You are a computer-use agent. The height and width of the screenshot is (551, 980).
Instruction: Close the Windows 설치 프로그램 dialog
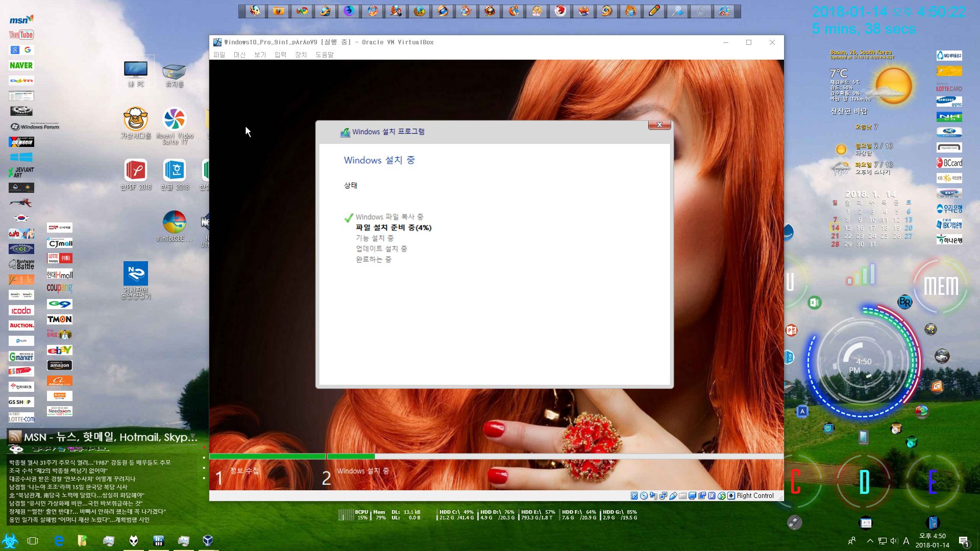point(659,125)
